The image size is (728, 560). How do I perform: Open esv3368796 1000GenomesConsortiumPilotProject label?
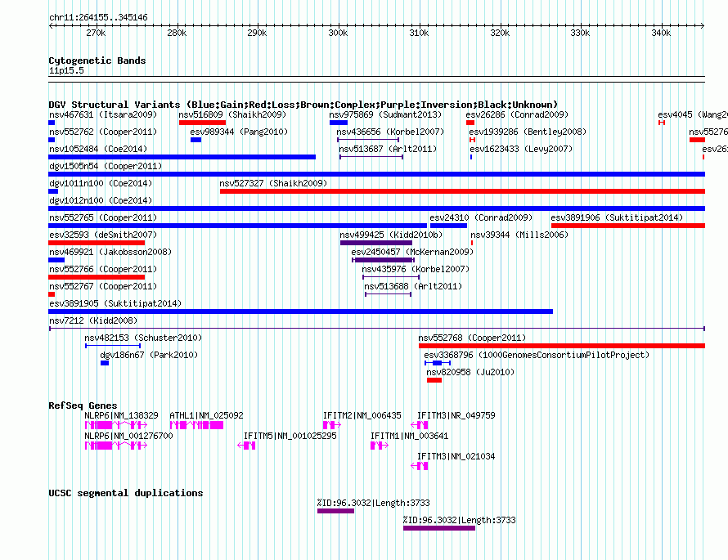[537, 355]
